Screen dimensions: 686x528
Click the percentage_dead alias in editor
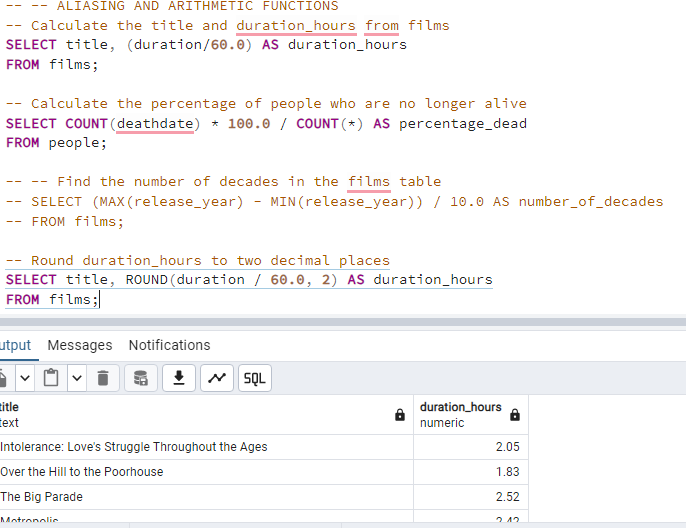(x=462, y=124)
